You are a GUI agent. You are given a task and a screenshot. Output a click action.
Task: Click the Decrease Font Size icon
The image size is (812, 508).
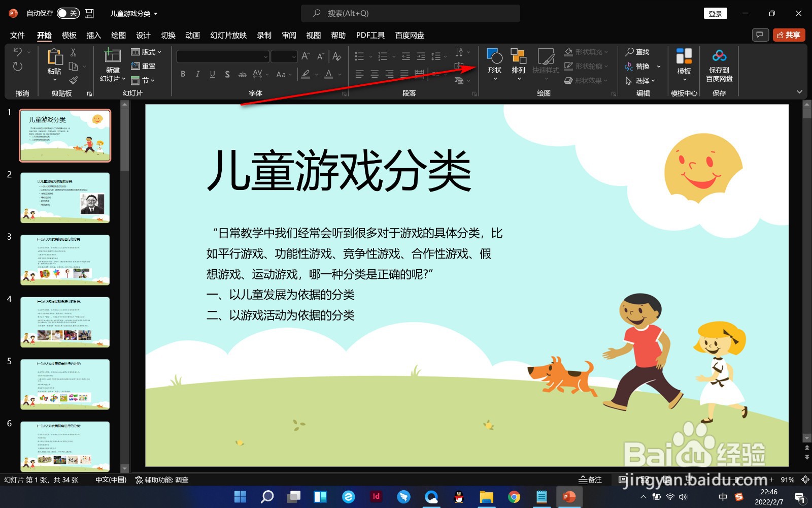coord(321,56)
